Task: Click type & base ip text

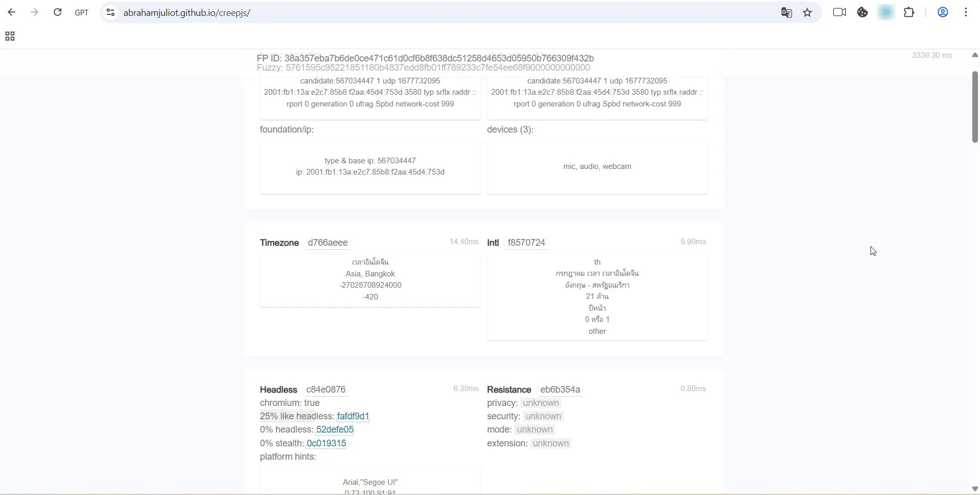Action: tap(370, 161)
